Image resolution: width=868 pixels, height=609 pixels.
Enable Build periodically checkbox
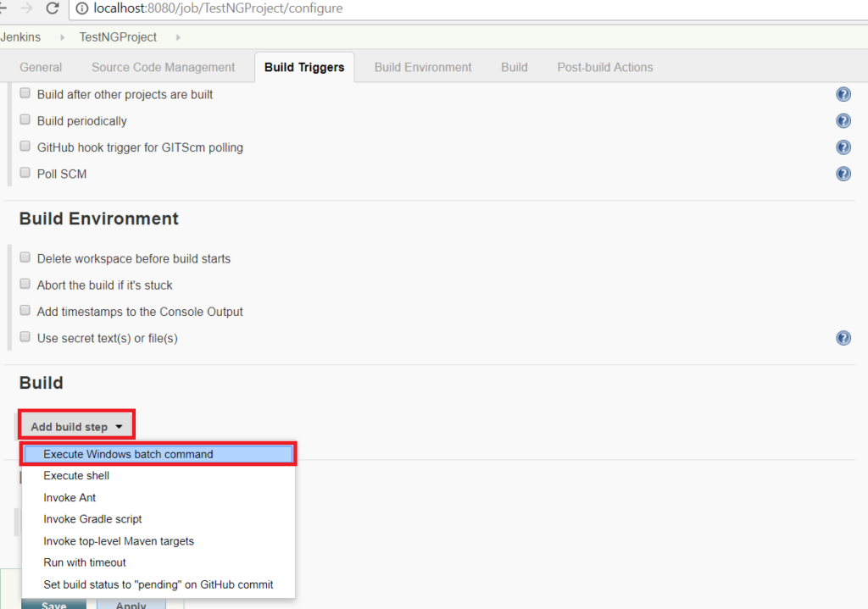pos(25,120)
